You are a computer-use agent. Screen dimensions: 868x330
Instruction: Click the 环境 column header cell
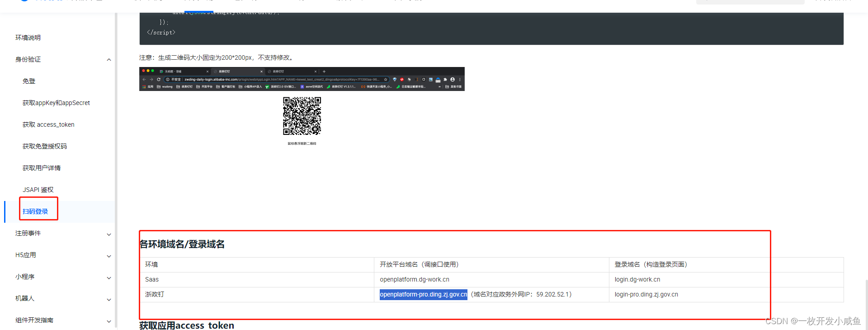pos(257,265)
